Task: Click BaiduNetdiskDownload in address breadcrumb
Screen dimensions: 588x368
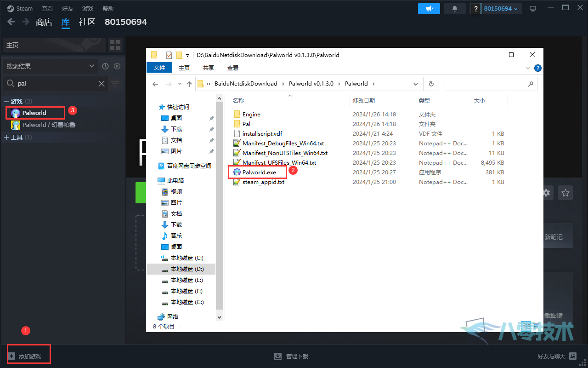Action: 246,84
